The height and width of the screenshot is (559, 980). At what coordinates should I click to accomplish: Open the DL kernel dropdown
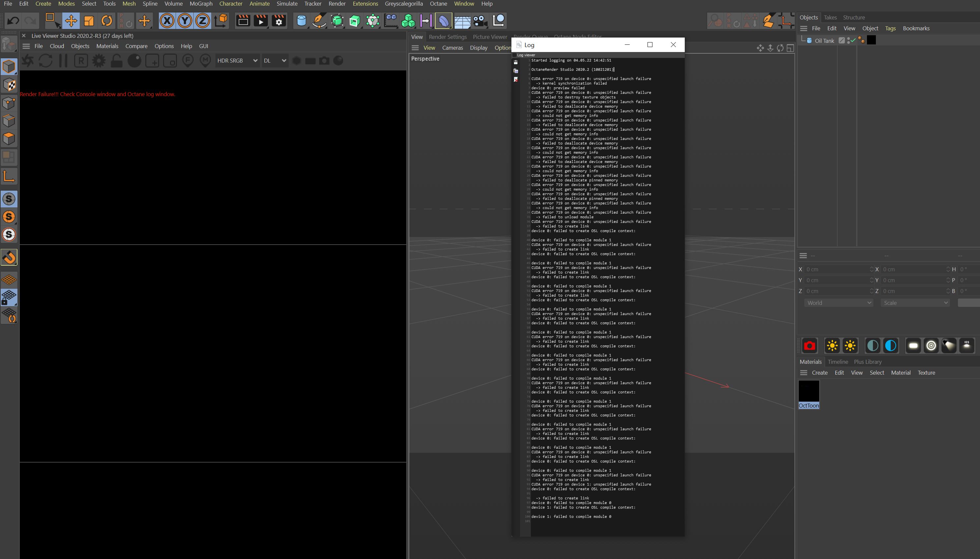tap(275, 61)
